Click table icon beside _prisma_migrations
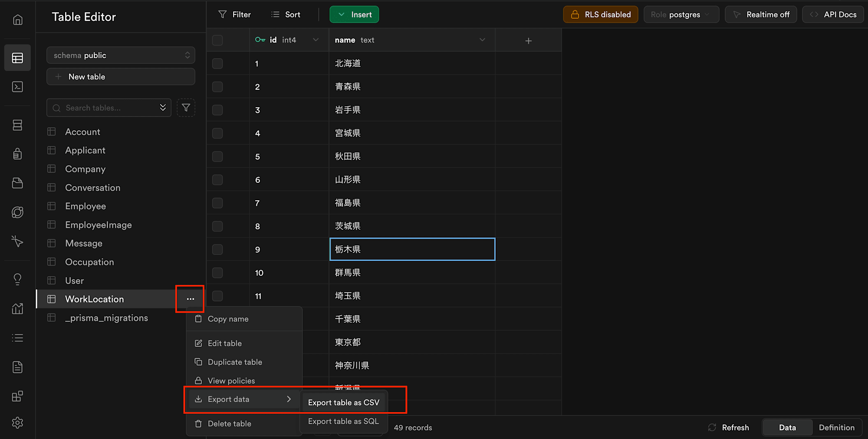Image resolution: width=868 pixels, height=439 pixels. point(52,317)
